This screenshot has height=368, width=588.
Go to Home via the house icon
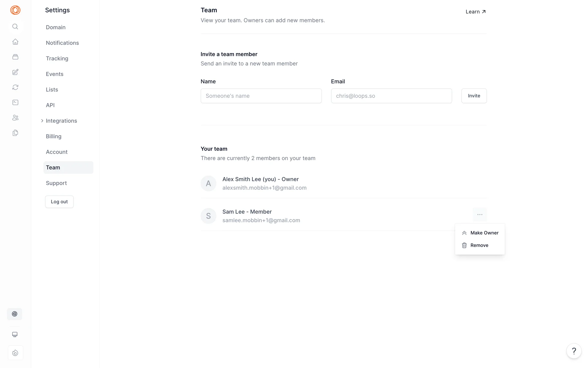pos(15,42)
